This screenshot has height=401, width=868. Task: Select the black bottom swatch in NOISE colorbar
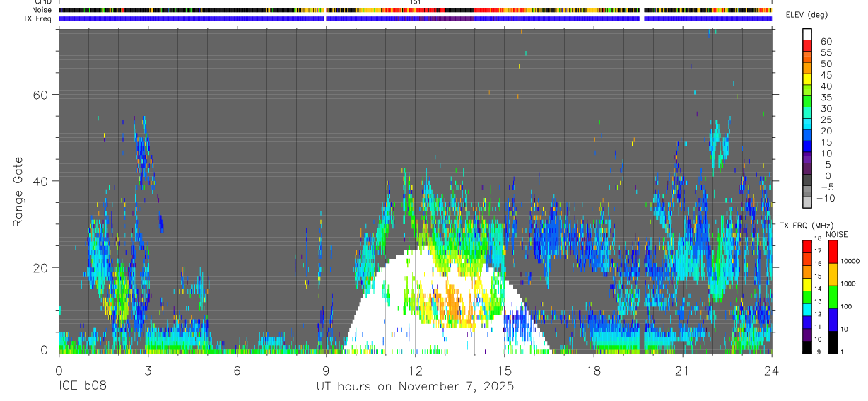tap(833, 342)
